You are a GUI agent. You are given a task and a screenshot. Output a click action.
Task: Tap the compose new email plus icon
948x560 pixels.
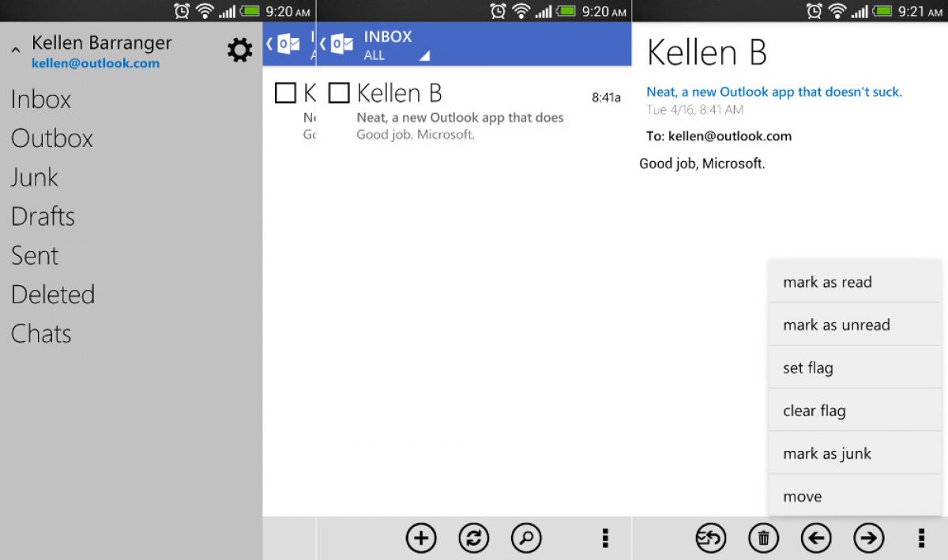coord(421,539)
